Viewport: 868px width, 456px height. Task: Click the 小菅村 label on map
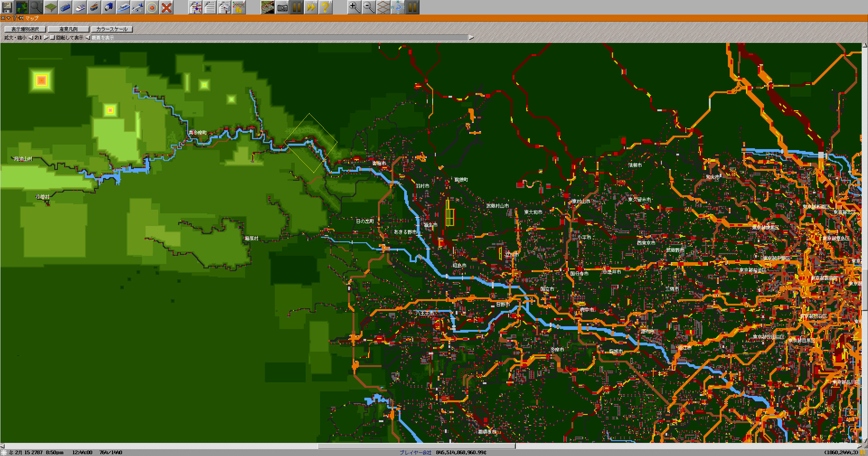pos(42,197)
